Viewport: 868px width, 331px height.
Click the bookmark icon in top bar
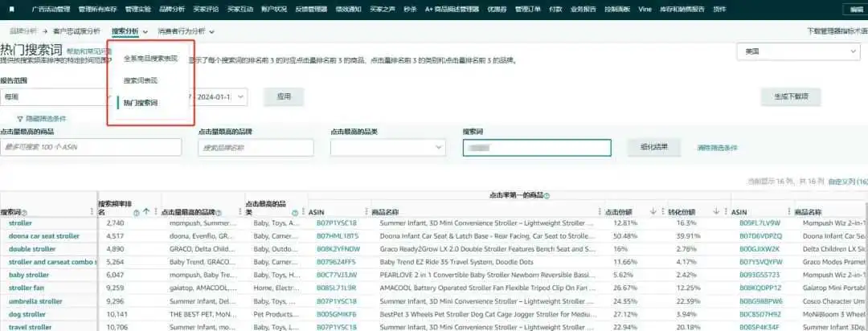tap(12, 10)
